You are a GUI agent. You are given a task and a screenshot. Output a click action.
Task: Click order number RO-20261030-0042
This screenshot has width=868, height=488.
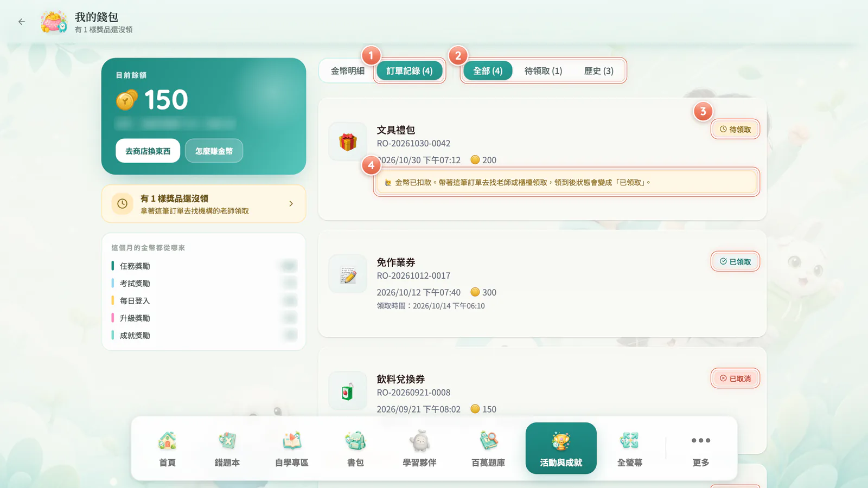click(x=413, y=144)
